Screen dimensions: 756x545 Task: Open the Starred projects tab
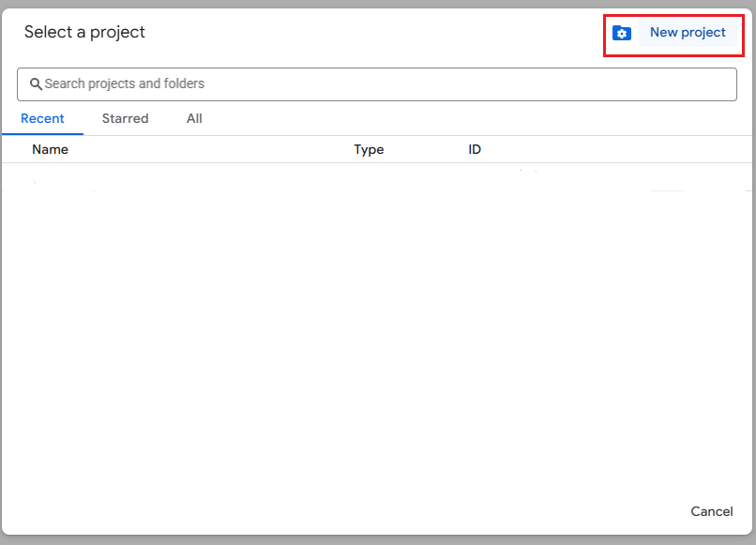[x=125, y=118]
